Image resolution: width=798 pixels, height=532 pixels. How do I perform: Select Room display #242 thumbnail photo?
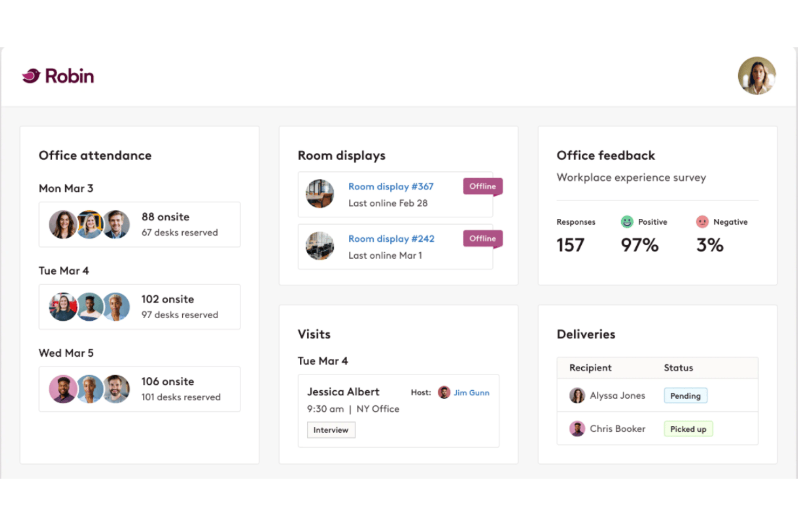coord(320,246)
